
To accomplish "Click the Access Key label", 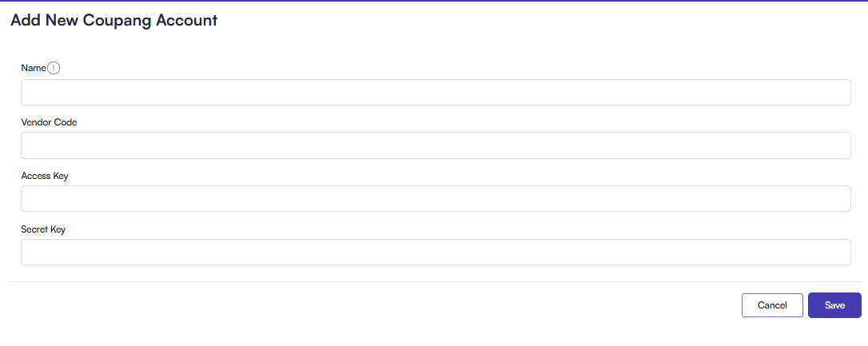I will 45,176.
